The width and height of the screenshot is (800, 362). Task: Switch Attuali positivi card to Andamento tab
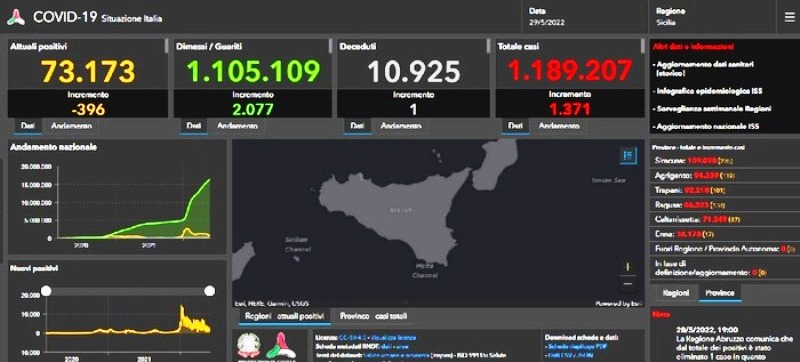[x=71, y=126]
